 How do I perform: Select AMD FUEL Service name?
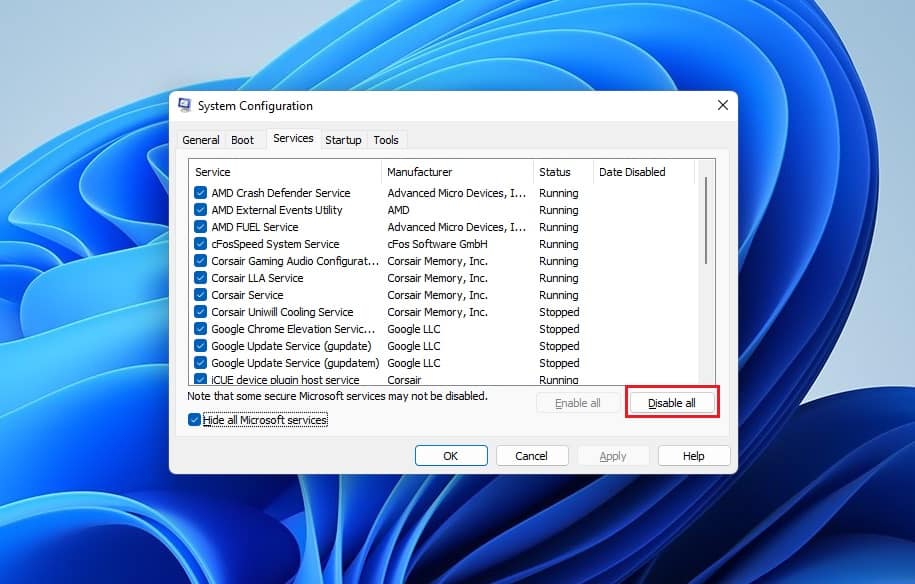click(x=254, y=226)
